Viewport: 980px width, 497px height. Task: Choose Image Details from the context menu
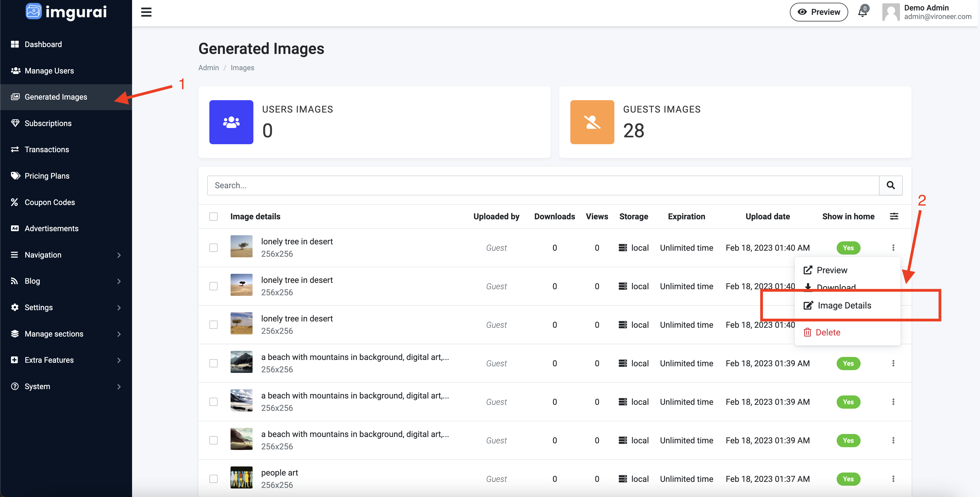click(x=844, y=305)
